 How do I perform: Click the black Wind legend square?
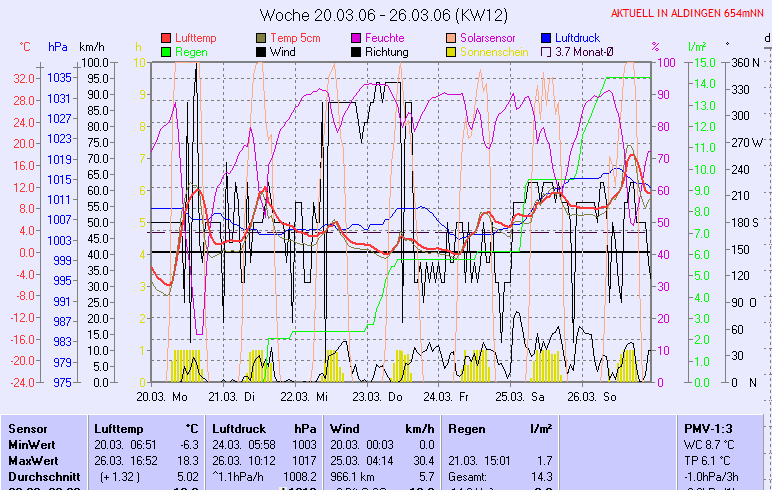coord(261,52)
